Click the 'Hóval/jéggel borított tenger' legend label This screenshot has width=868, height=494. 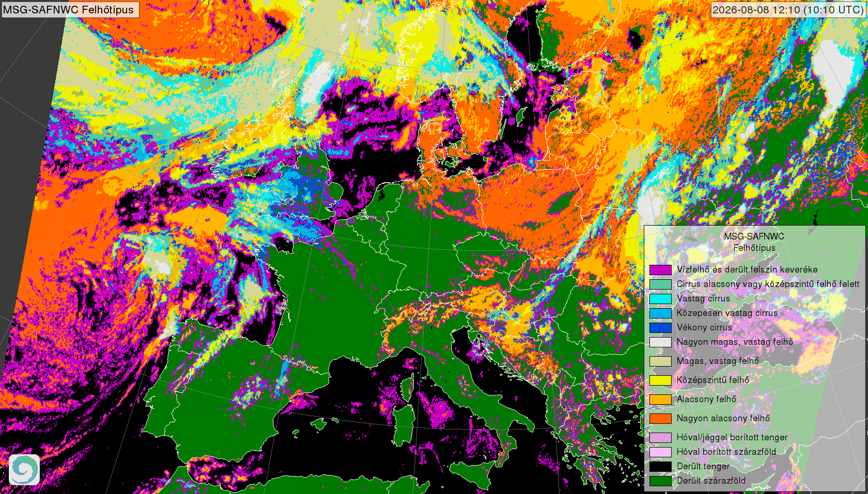point(732,437)
